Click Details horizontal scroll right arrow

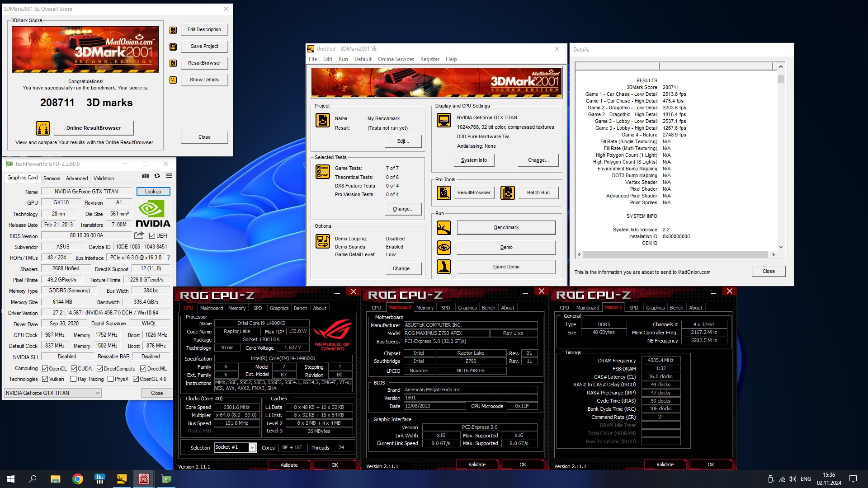774,255
